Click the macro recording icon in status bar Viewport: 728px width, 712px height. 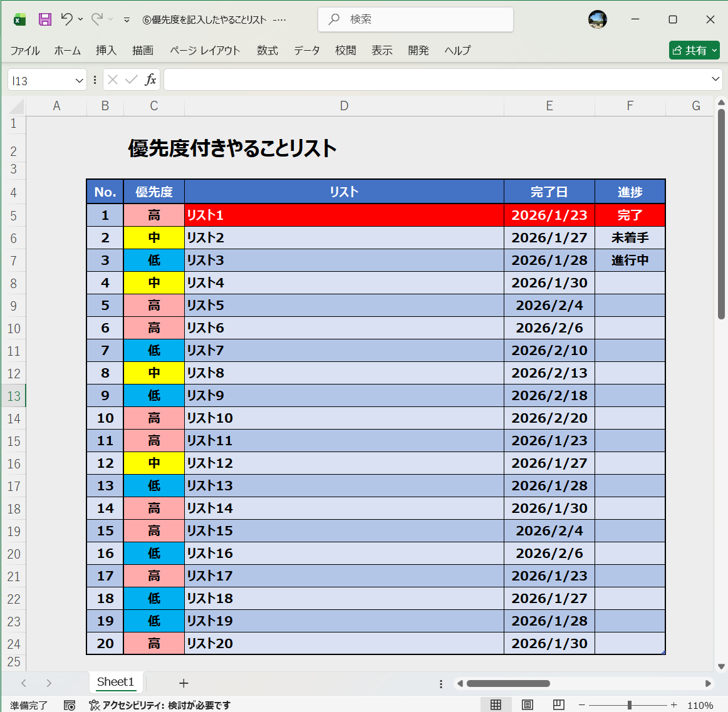pos(69,705)
